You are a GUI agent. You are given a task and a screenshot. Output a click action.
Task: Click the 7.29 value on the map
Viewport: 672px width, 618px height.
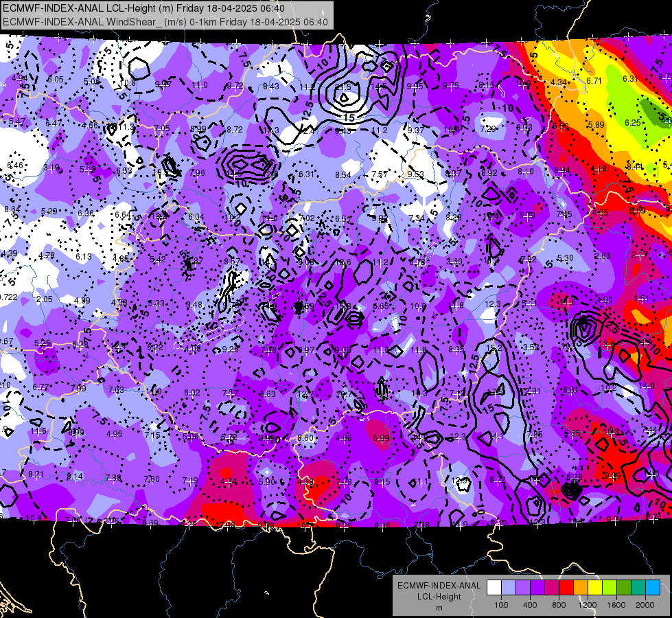click(488, 128)
